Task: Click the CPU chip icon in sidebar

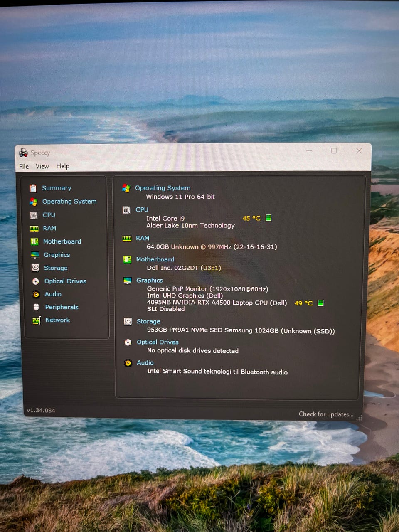Action: [x=34, y=215]
